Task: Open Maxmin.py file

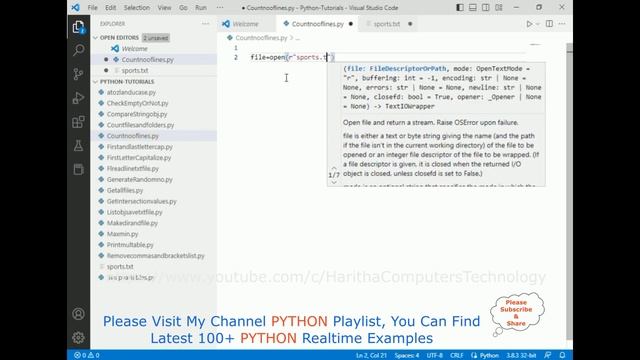Action: (x=122, y=234)
